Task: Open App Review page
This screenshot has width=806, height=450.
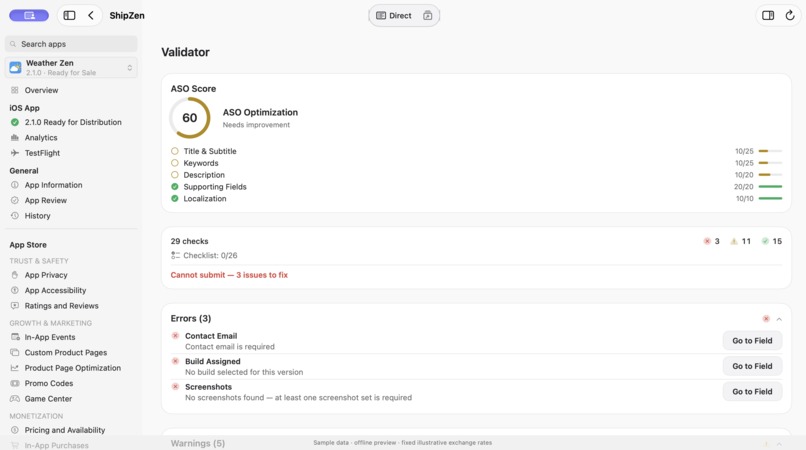Action: pyautogui.click(x=46, y=200)
